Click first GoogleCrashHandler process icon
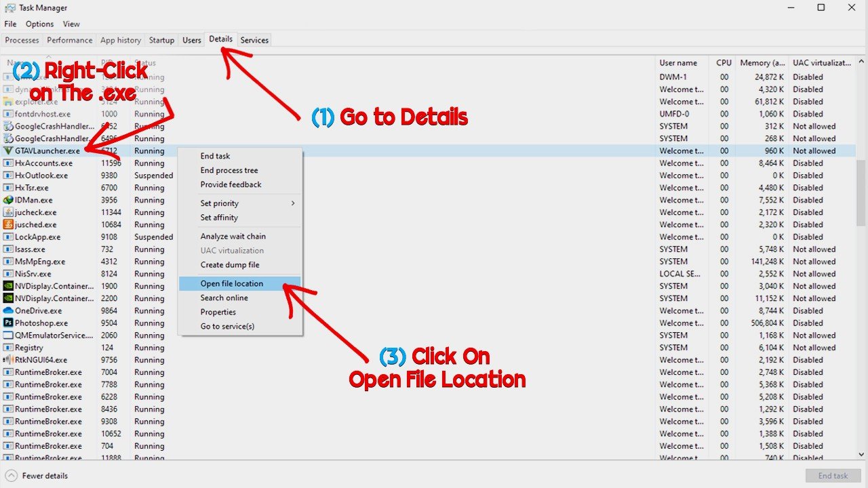The width and height of the screenshot is (868, 488). click(9, 126)
